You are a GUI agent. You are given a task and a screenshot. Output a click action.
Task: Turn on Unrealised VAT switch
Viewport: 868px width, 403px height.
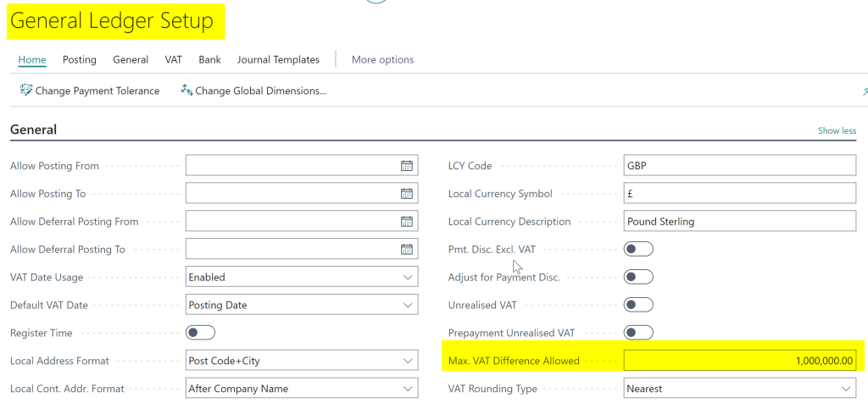coord(638,305)
